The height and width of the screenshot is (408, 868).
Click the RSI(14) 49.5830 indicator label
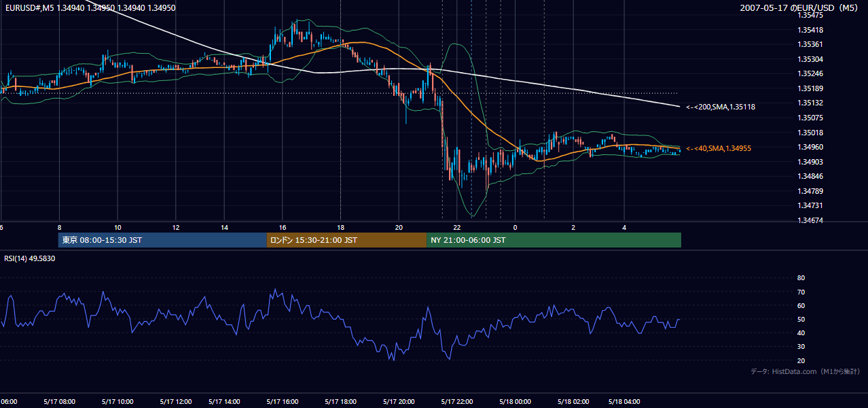(29, 258)
